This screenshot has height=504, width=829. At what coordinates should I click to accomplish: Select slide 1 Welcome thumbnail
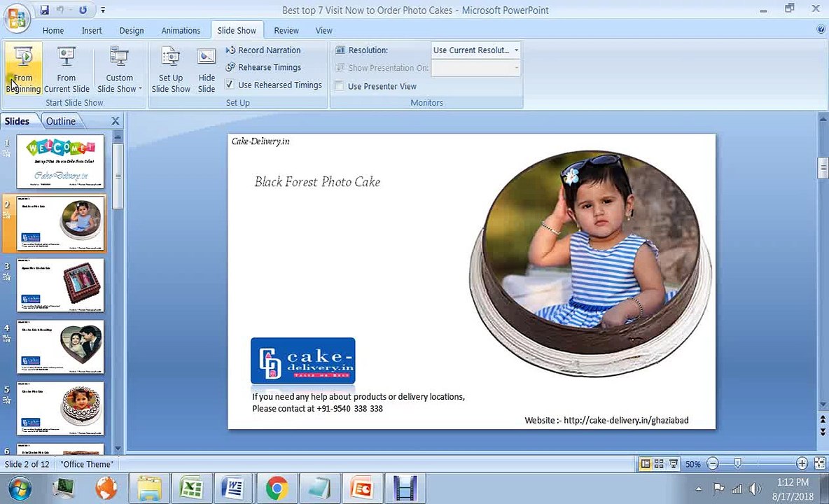click(x=60, y=162)
